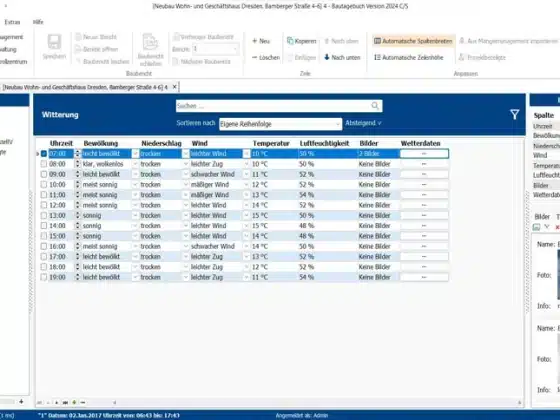Image resolution: width=560 pixels, height=420 pixels.
Task: Open Wetterdaten button for row 07:00
Action: pyautogui.click(x=424, y=154)
